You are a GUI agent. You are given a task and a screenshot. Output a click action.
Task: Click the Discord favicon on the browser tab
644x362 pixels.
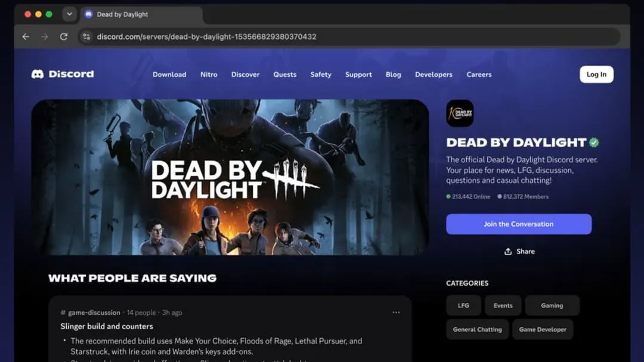tap(88, 14)
